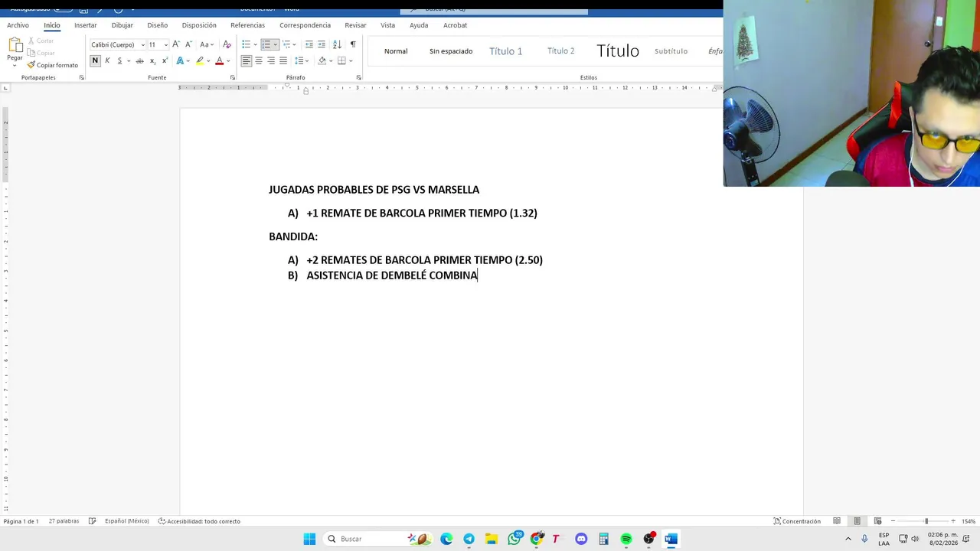Switch to web layout view icon
Viewport: 980px width, 551px height.
[877, 521]
